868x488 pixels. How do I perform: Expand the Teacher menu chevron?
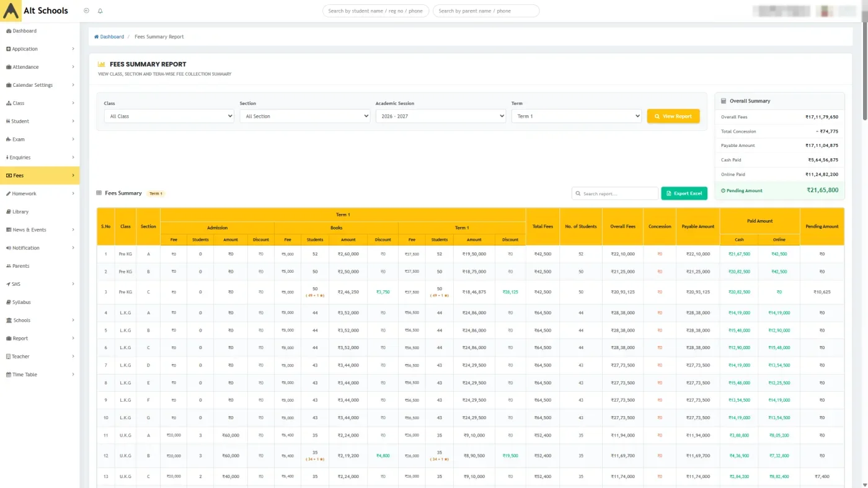73,357
